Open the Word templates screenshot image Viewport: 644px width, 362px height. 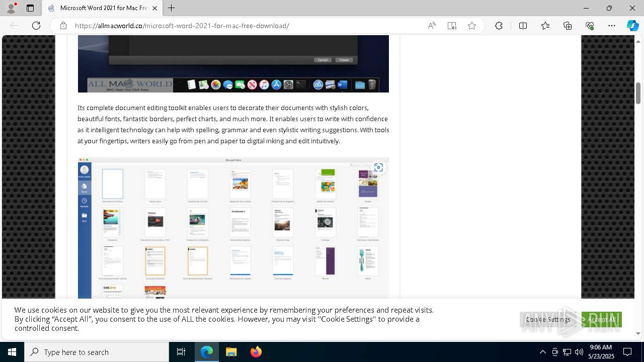233,228
